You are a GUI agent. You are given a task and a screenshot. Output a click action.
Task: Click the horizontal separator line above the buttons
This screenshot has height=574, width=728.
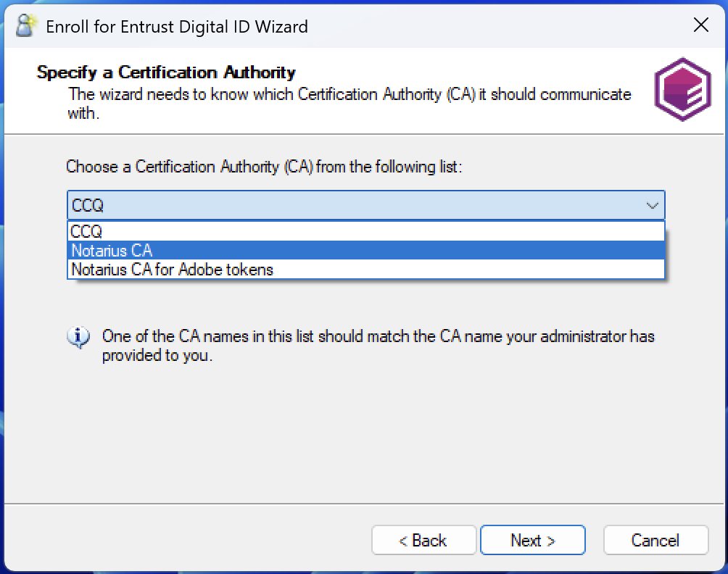[x=363, y=504]
